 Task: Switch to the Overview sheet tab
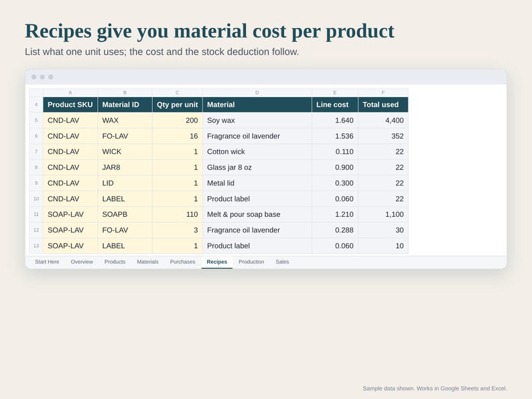[82, 262]
